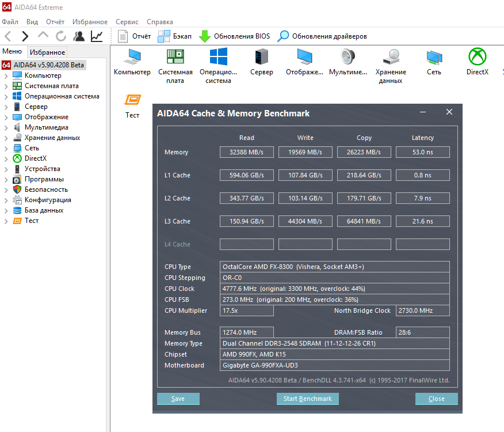Click Start Benchmark button

click(x=308, y=399)
